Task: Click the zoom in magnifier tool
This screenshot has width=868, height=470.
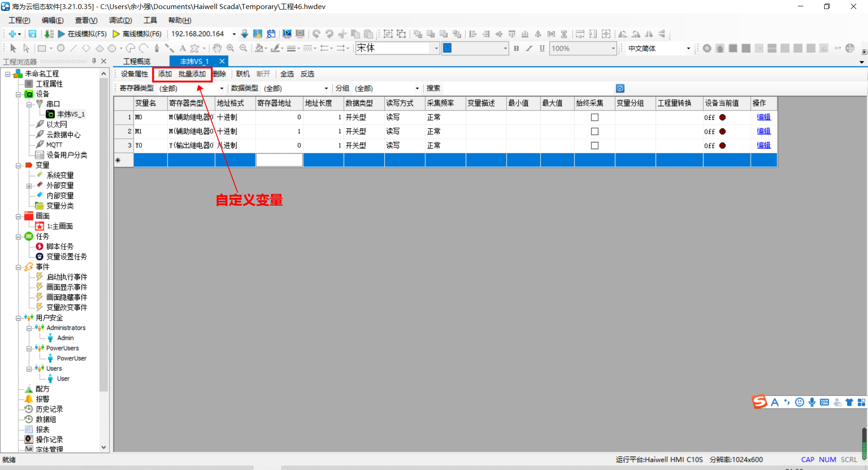Action: tap(230, 48)
